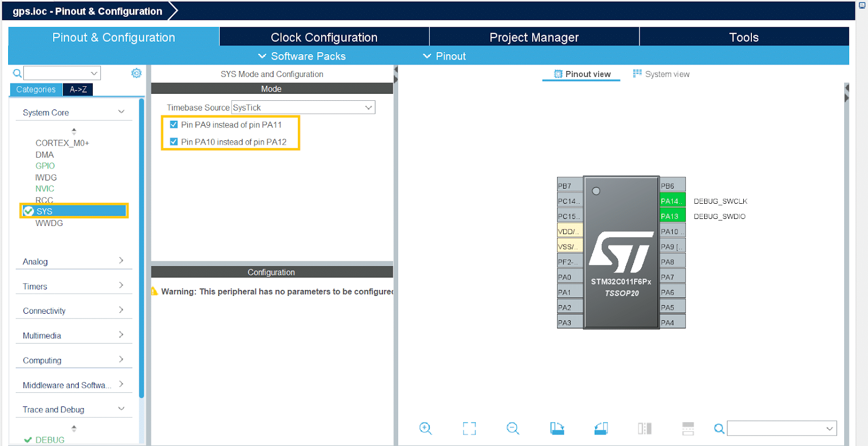The width and height of the screenshot is (868, 446).
Task: Uncheck Pin PA9 instead of pin PA11
Action: [x=174, y=125]
